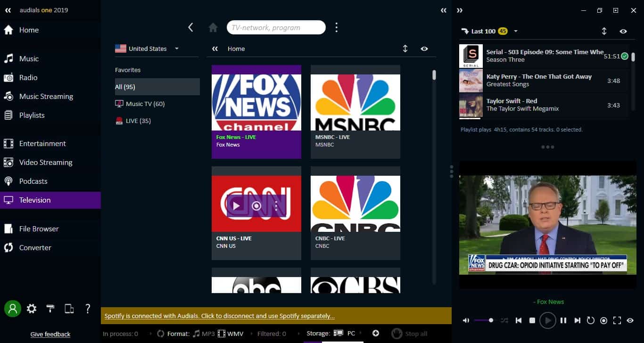Click the sort arrows above channel grid
Viewport: 644px width, 343px height.
[405, 49]
